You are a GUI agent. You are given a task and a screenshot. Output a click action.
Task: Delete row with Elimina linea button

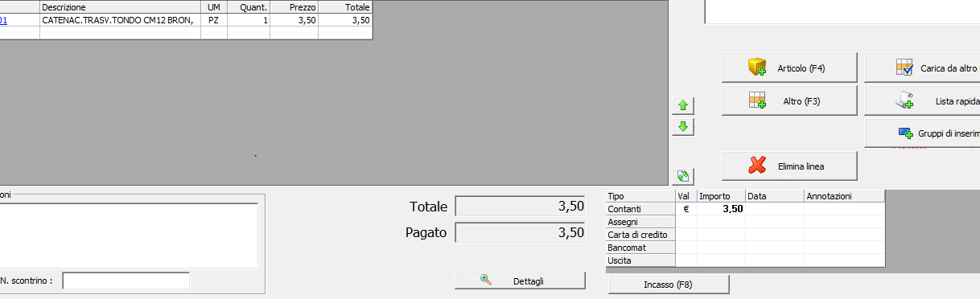coord(789,166)
